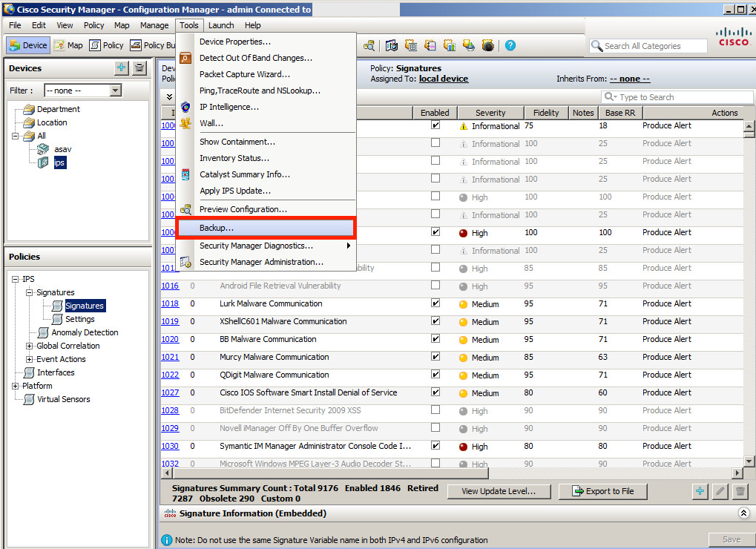Collapse the Signatures folder expander

[30, 292]
